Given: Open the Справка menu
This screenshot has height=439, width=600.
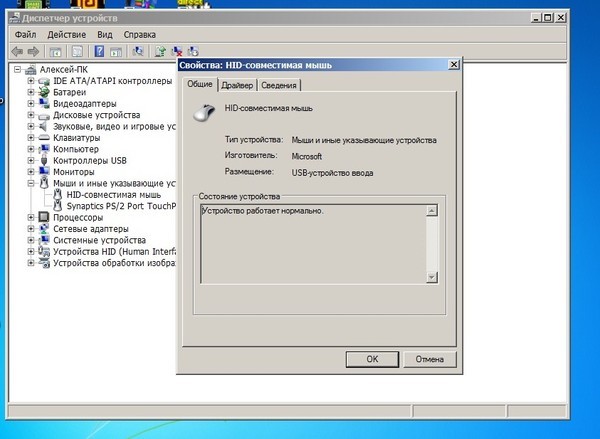Looking at the screenshot, I should 139,35.
